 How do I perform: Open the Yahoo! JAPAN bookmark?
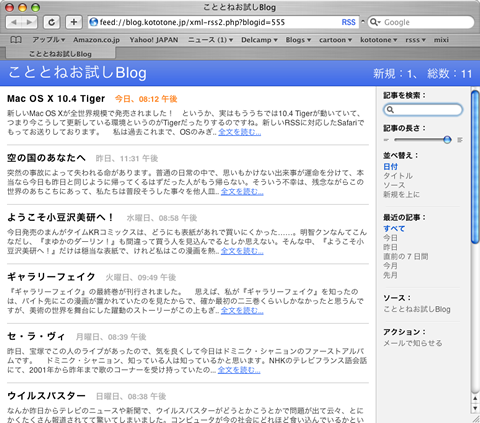(x=154, y=40)
